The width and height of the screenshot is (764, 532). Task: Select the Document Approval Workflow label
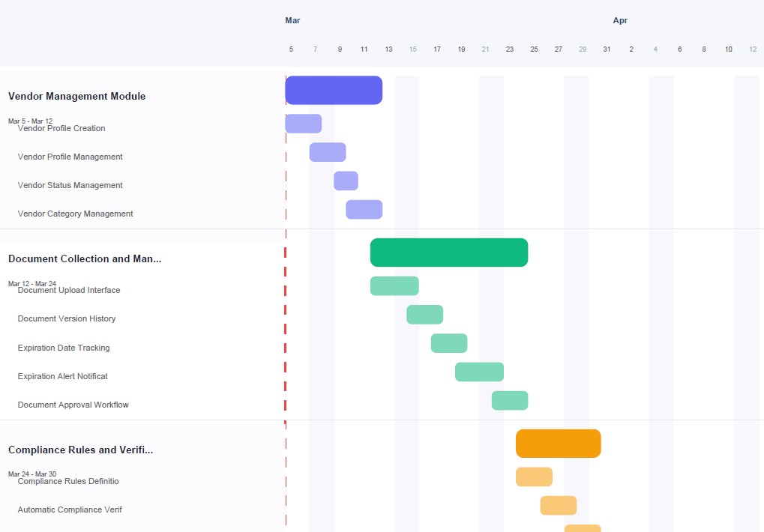click(73, 405)
